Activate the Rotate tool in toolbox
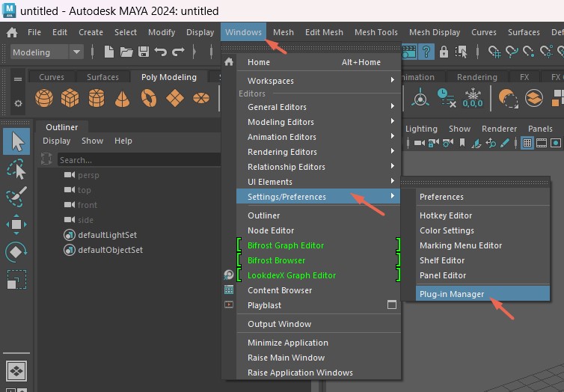This screenshot has width=564, height=392. 16,252
